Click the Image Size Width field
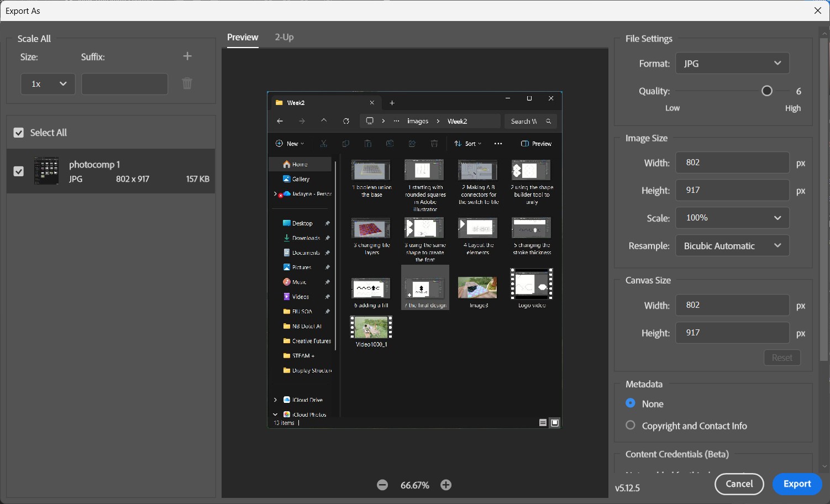The height and width of the screenshot is (504, 830). click(x=732, y=162)
